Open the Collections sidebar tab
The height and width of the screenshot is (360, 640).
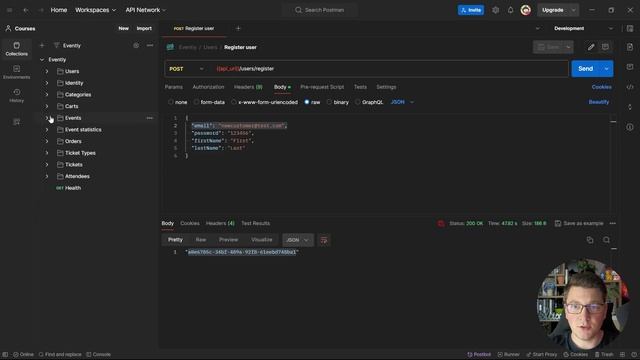tap(16, 49)
